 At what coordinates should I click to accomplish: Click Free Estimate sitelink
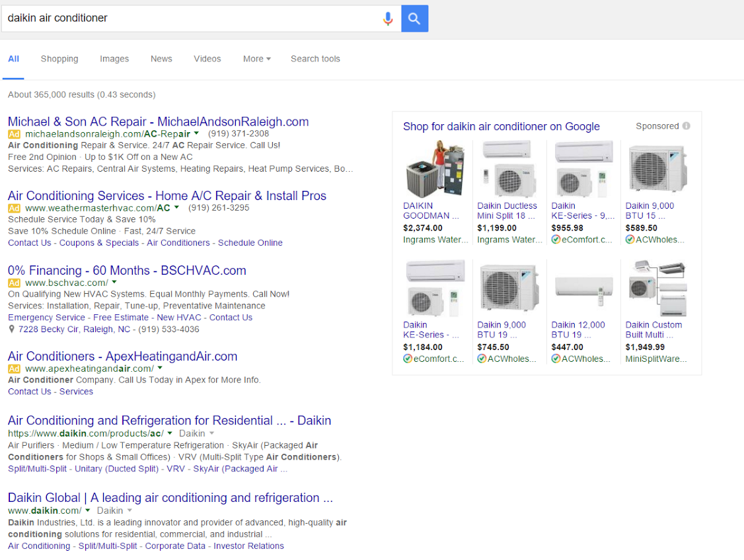tap(121, 318)
